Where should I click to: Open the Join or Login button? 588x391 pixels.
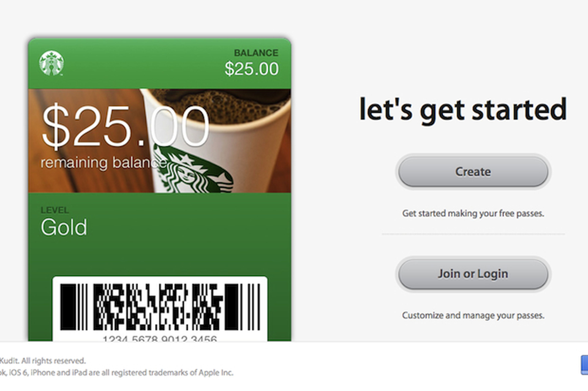coord(473,274)
